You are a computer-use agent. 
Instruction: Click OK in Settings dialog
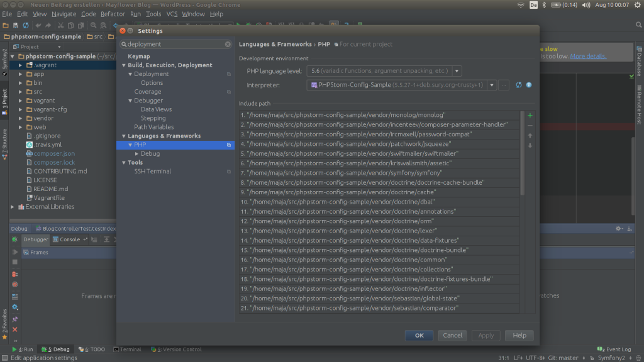click(x=419, y=336)
